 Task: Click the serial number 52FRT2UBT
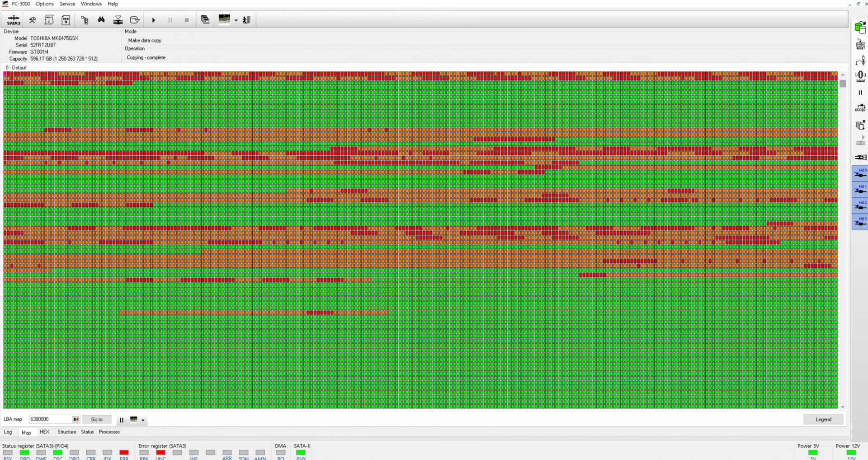click(x=43, y=45)
